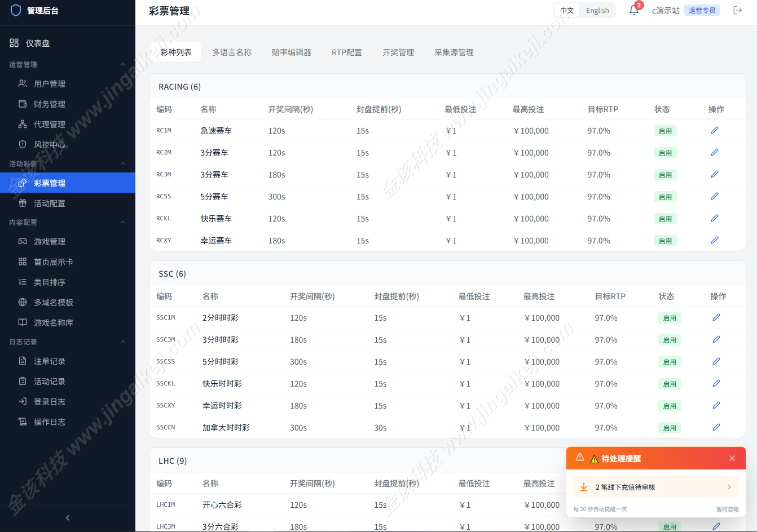Switch language to English

(x=597, y=11)
